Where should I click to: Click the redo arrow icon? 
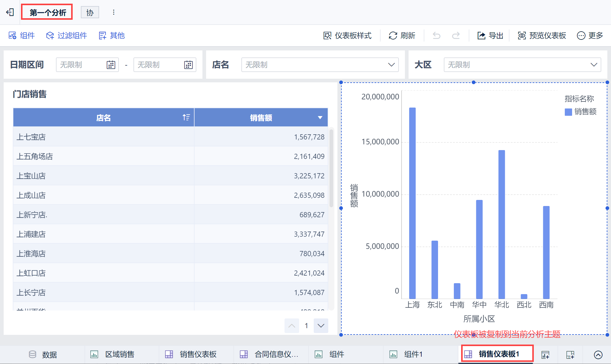coord(456,36)
